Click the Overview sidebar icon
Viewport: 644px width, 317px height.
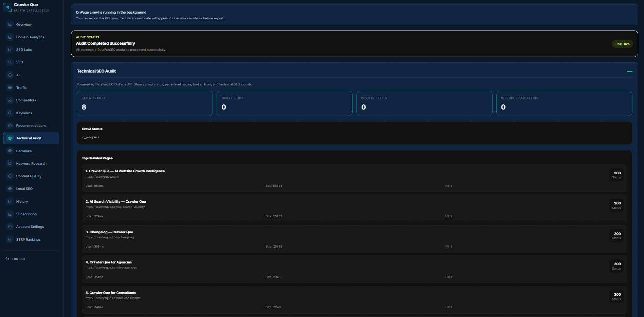[10, 24]
